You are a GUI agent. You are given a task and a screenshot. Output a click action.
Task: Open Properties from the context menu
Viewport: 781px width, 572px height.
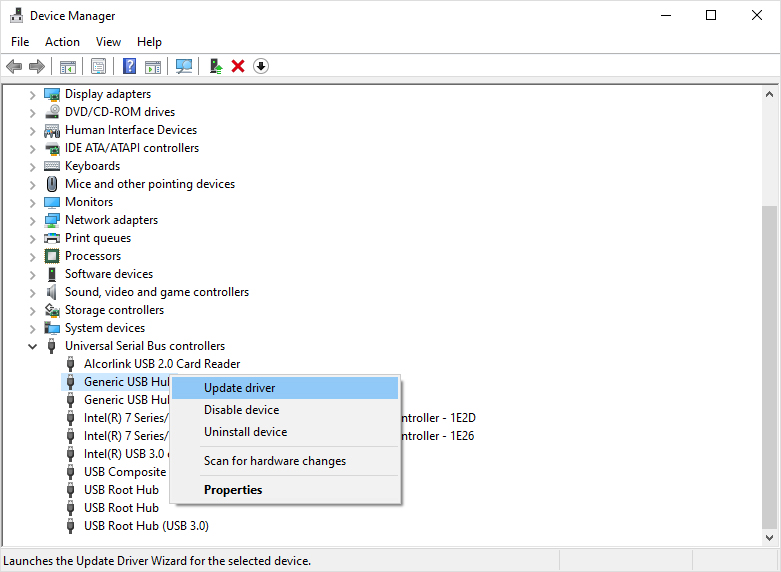(x=233, y=490)
